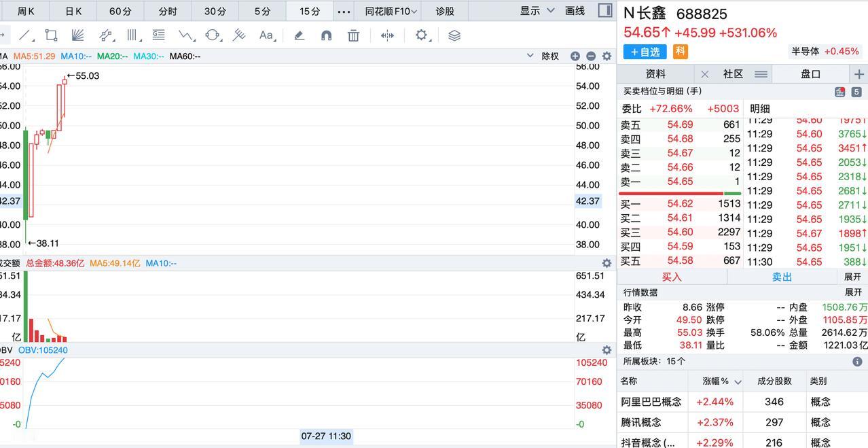Open the layers stack icon

[454, 35]
